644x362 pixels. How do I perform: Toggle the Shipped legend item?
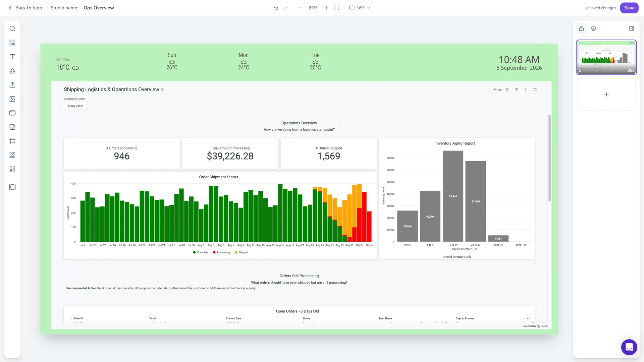(x=241, y=252)
